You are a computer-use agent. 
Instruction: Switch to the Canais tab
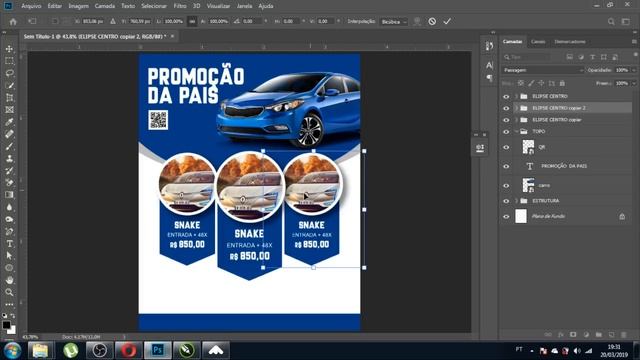click(x=538, y=42)
